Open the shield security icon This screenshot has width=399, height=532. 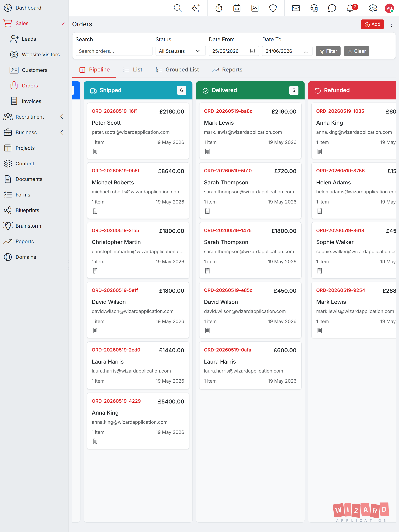click(273, 8)
